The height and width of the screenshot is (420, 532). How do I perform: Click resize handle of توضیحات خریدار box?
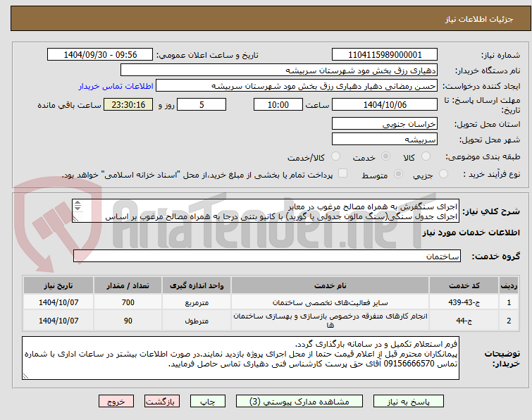coord(25,376)
